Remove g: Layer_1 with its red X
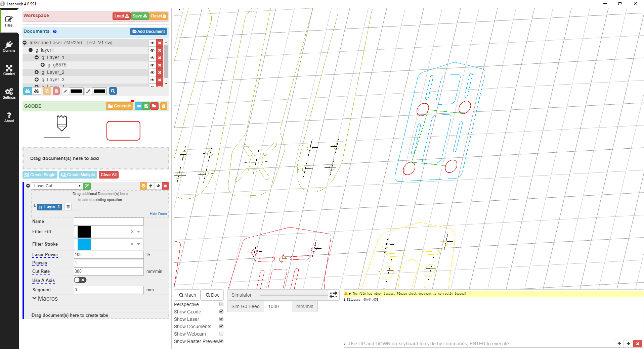This screenshot has width=644, height=349. tap(160, 58)
